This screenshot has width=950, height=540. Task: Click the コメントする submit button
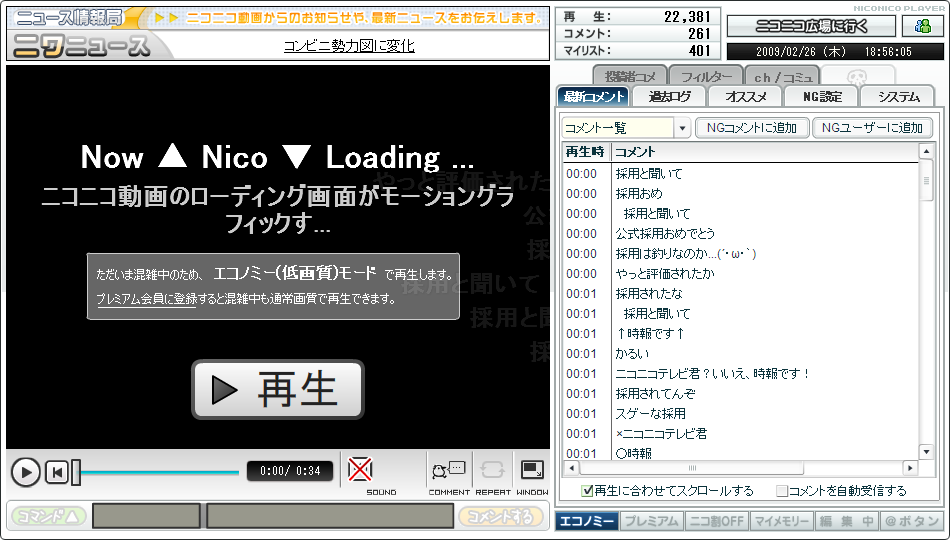[x=500, y=516]
